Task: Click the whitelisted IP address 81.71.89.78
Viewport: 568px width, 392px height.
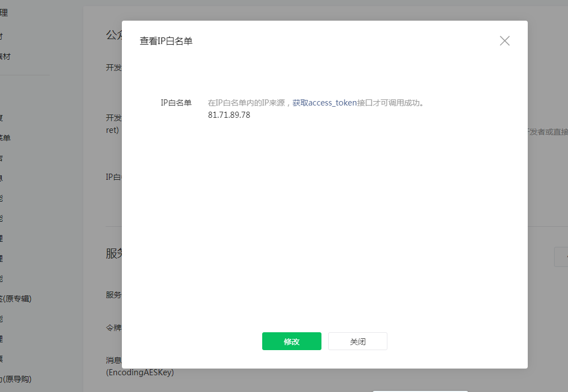Action: click(x=229, y=115)
